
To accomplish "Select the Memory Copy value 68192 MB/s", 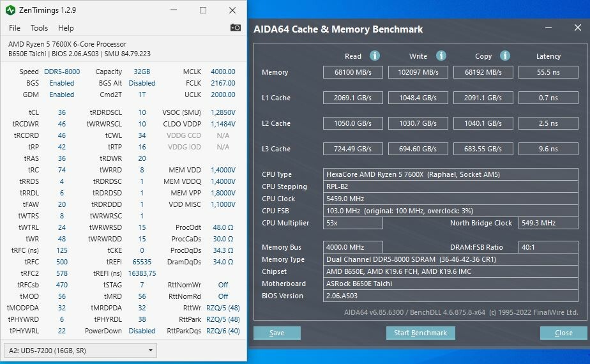I will [483, 72].
